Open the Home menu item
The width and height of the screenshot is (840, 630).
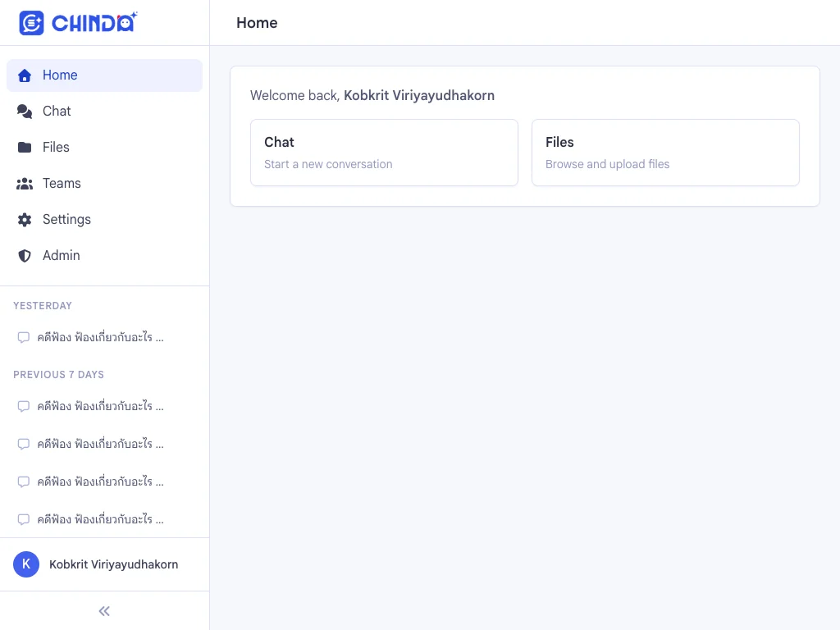(104, 75)
